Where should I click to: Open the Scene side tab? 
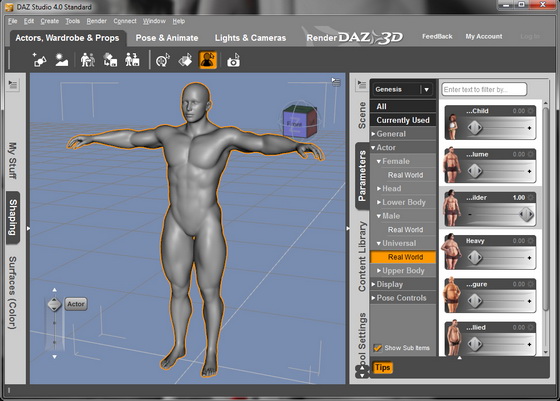362,115
